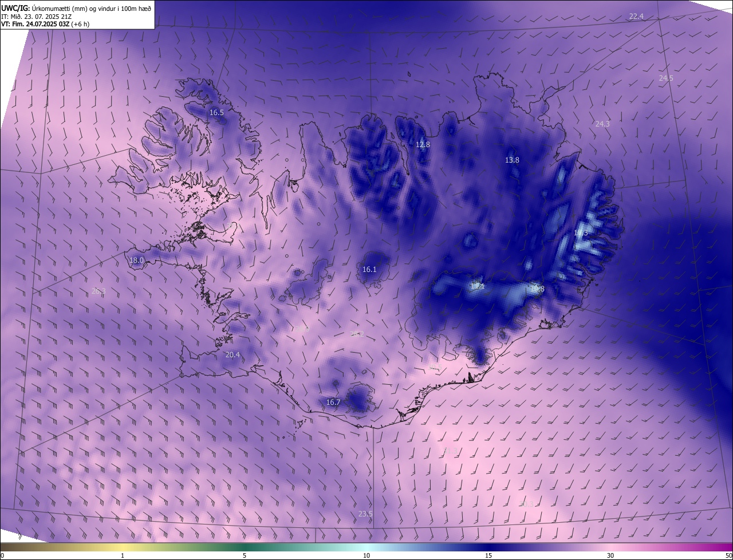733x560 pixels.
Task: Click the 13.8 value label
Action: (512, 160)
